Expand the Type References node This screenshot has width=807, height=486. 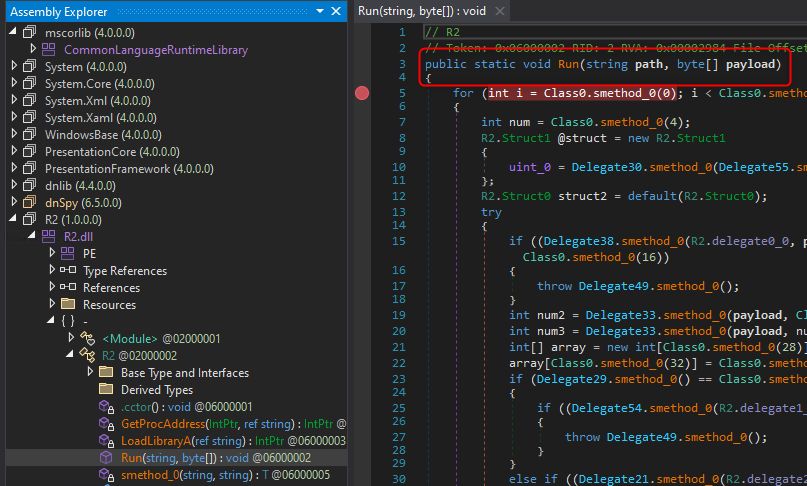click(52, 270)
